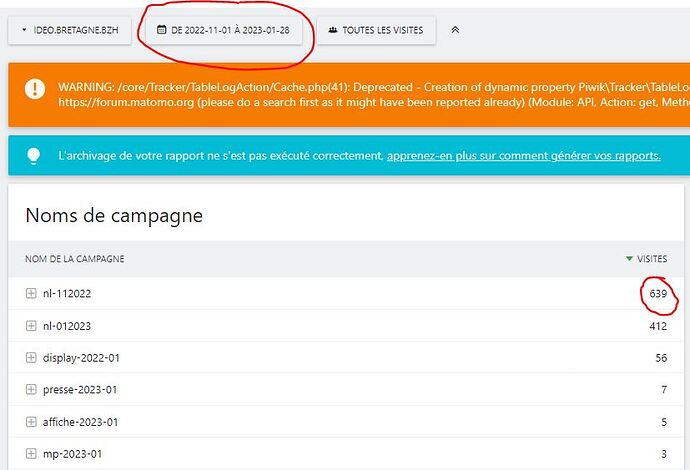Click the lightbulb icon in blue notice
Viewport: 690px width, 470px height.
(x=33, y=156)
